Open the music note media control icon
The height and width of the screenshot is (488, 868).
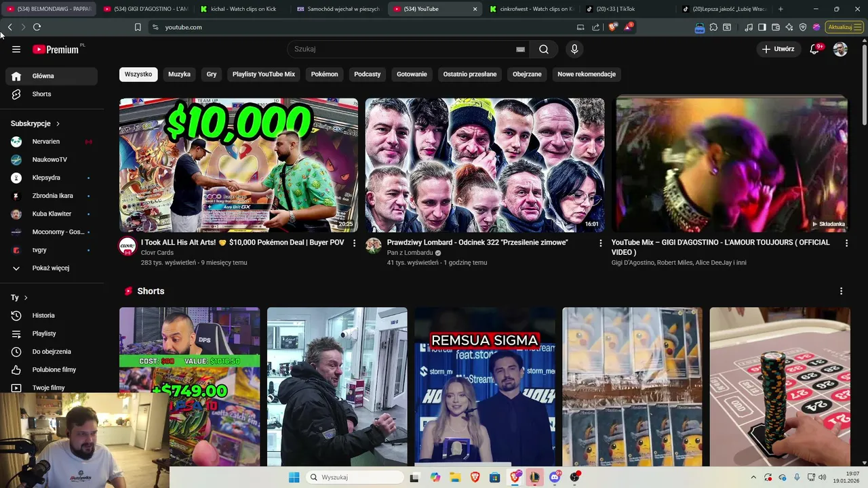tap(749, 27)
